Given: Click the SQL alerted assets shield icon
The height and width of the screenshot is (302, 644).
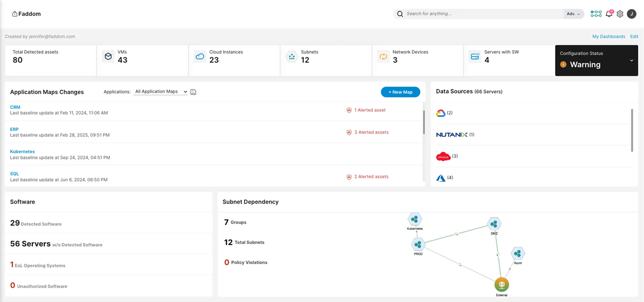Looking at the screenshot, I should point(349,177).
